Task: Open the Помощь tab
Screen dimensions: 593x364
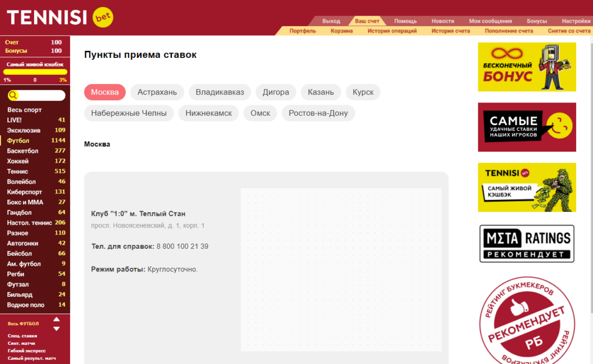Action: point(405,21)
